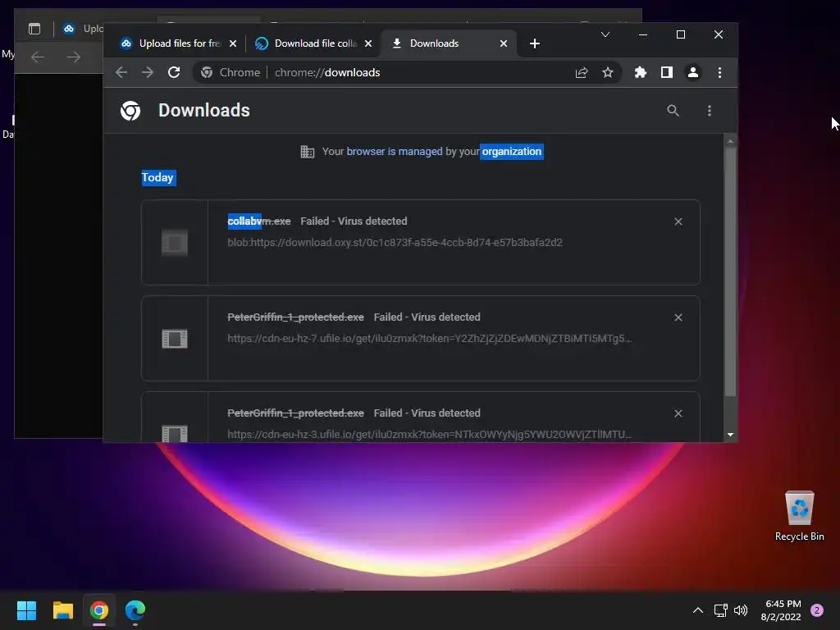Open the volume speaker tray icon
The height and width of the screenshot is (630, 840).
pyautogui.click(x=741, y=610)
